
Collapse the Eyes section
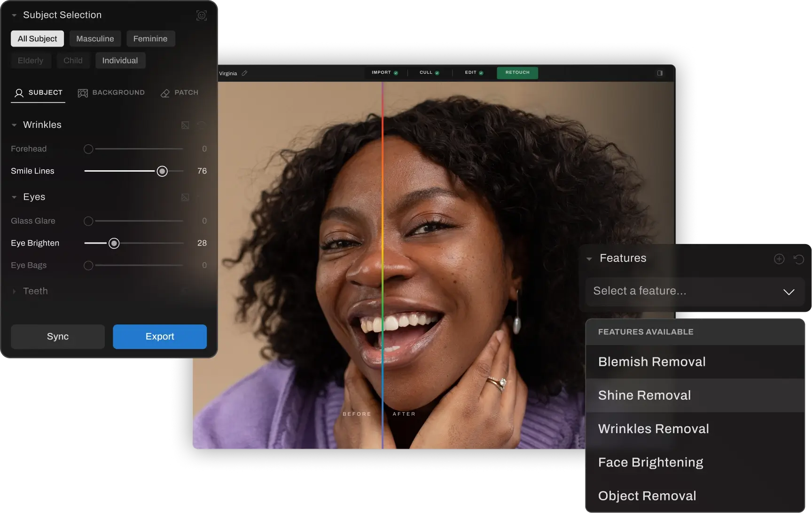[14, 197]
